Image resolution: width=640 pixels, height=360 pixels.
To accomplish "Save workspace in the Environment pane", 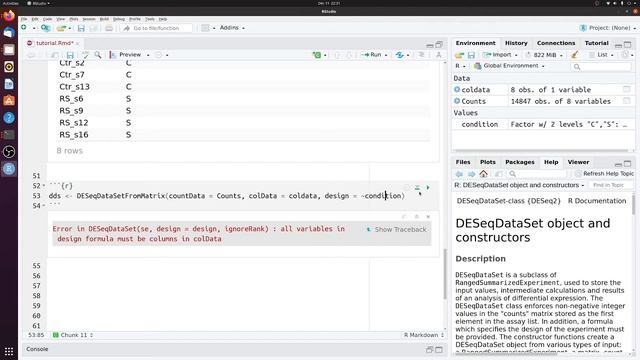I will click(471, 55).
